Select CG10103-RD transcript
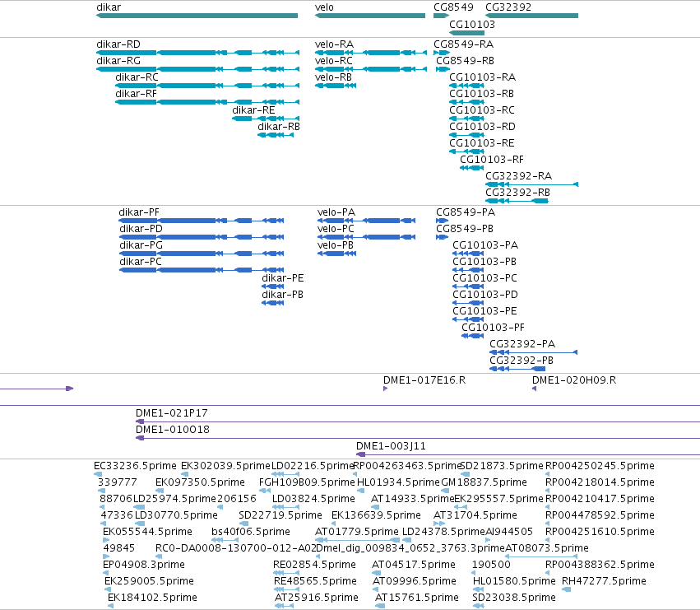This screenshot has width=700, height=610. pyautogui.click(x=466, y=135)
